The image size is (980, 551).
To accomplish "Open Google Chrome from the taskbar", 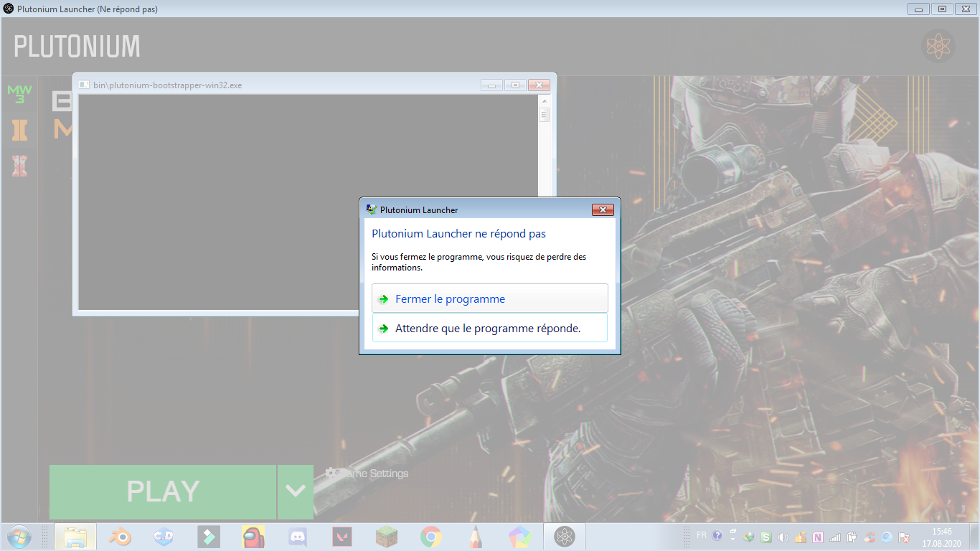I will click(430, 537).
